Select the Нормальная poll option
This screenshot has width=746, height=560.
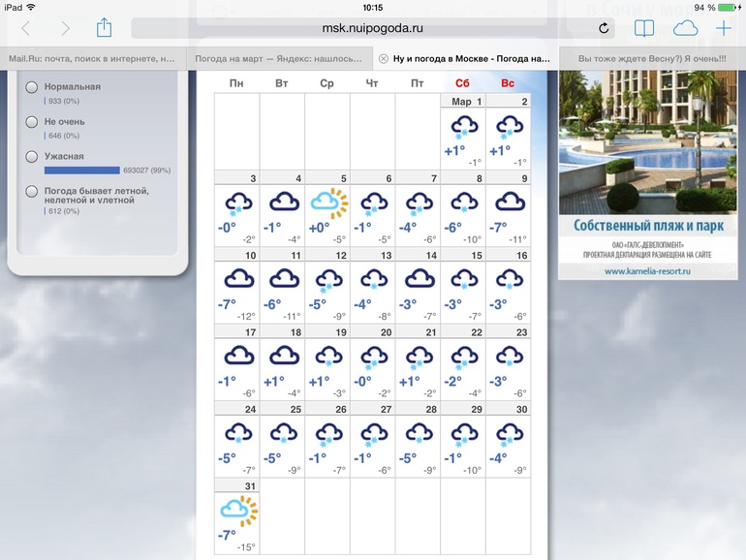click(x=31, y=87)
